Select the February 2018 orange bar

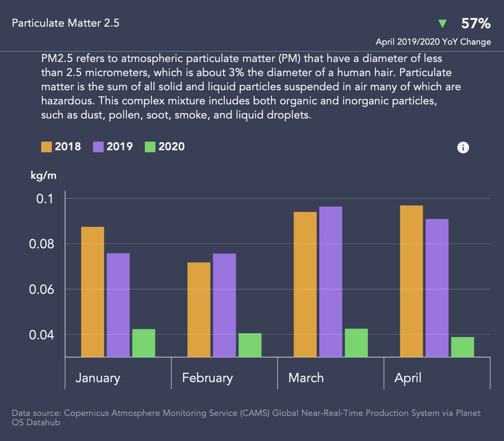click(199, 310)
